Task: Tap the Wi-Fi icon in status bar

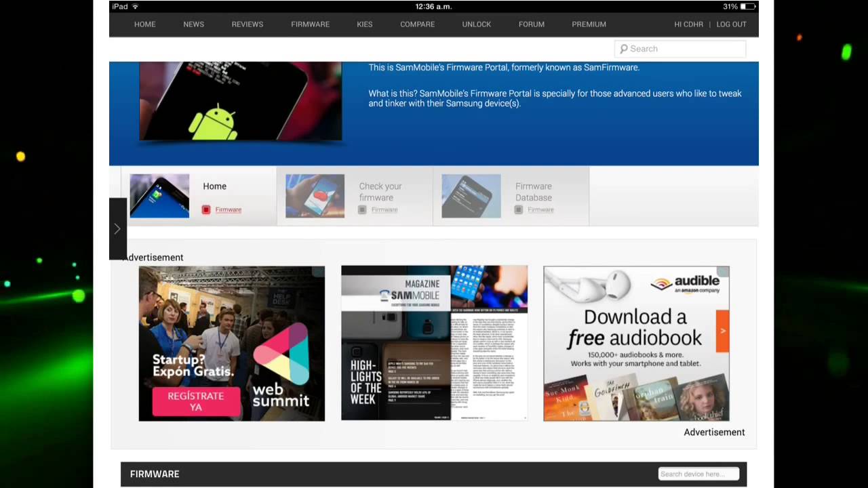Action: pos(135,7)
